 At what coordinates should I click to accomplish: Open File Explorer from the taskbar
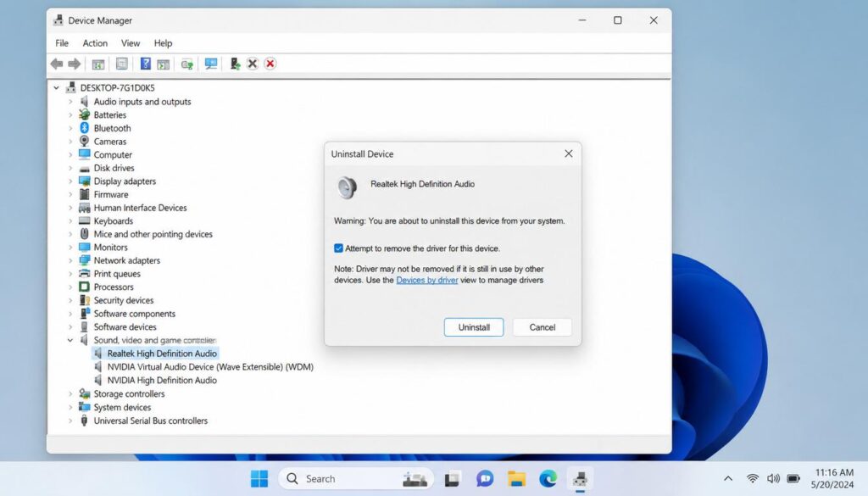click(x=516, y=479)
